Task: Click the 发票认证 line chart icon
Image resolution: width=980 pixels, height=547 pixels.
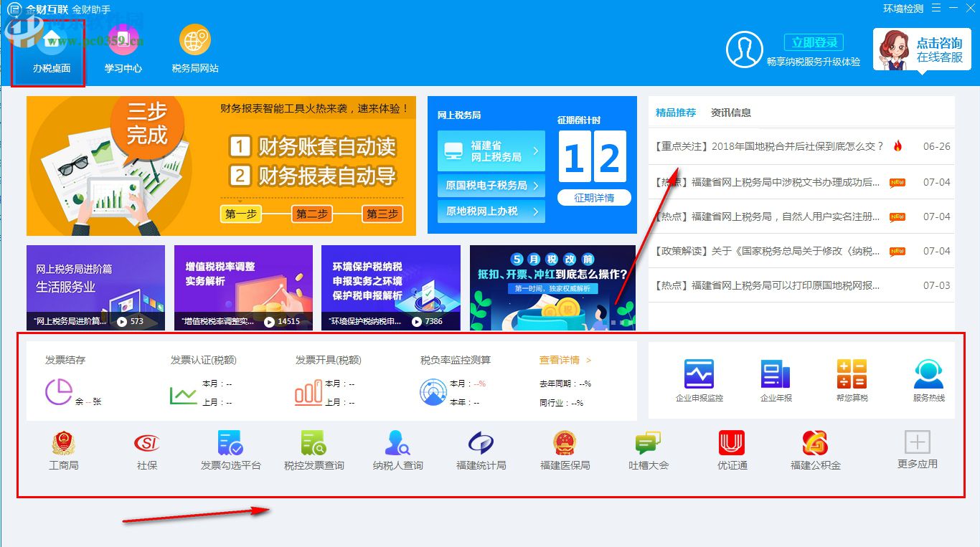Action: pyautogui.click(x=183, y=394)
